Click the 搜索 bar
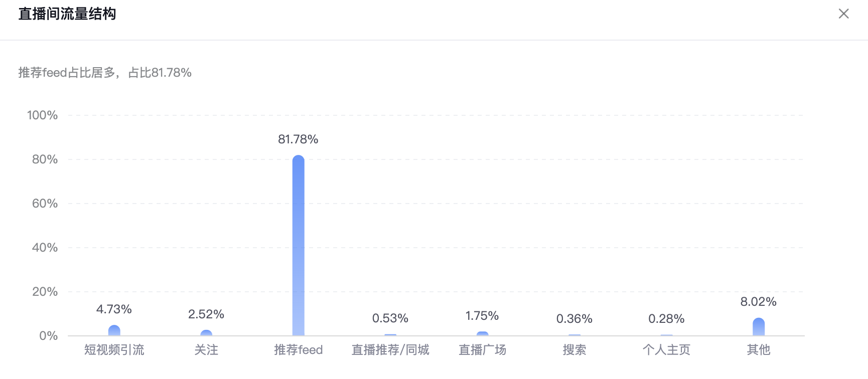The image size is (868, 379). pos(574,335)
